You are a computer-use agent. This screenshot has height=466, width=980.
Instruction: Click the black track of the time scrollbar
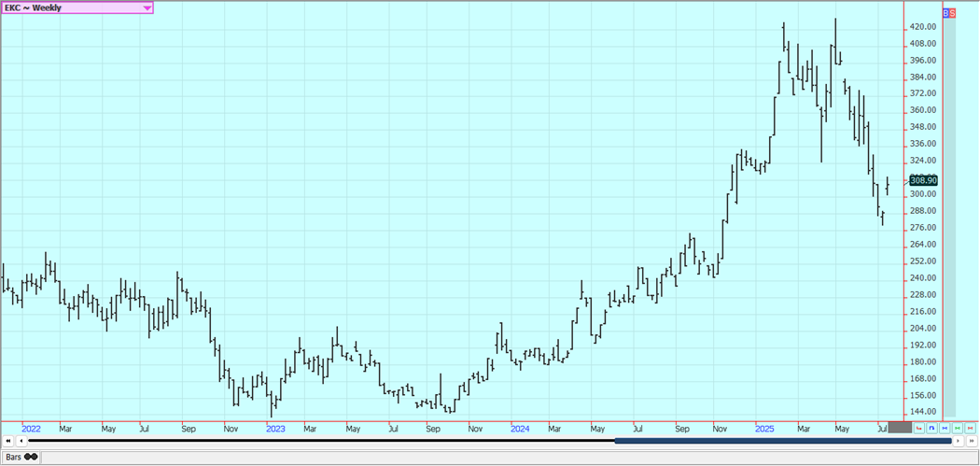point(321,441)
